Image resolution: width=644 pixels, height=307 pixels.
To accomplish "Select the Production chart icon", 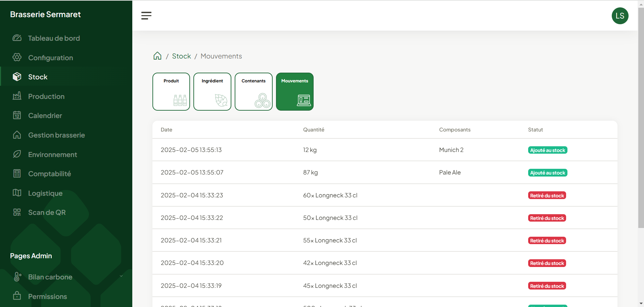I will (17, 96).
